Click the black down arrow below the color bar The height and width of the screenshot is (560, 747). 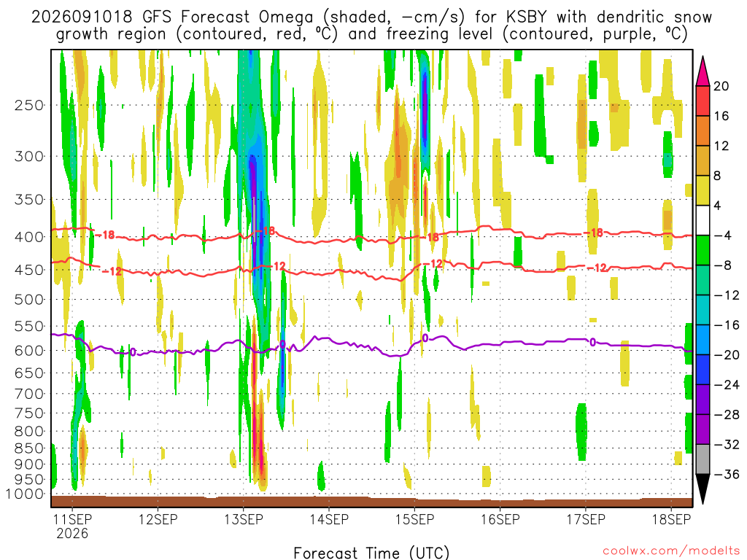(x=703, y=489)
